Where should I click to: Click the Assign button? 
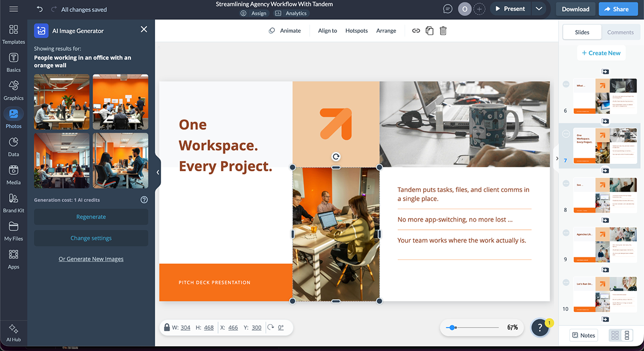tap(253, 13)
